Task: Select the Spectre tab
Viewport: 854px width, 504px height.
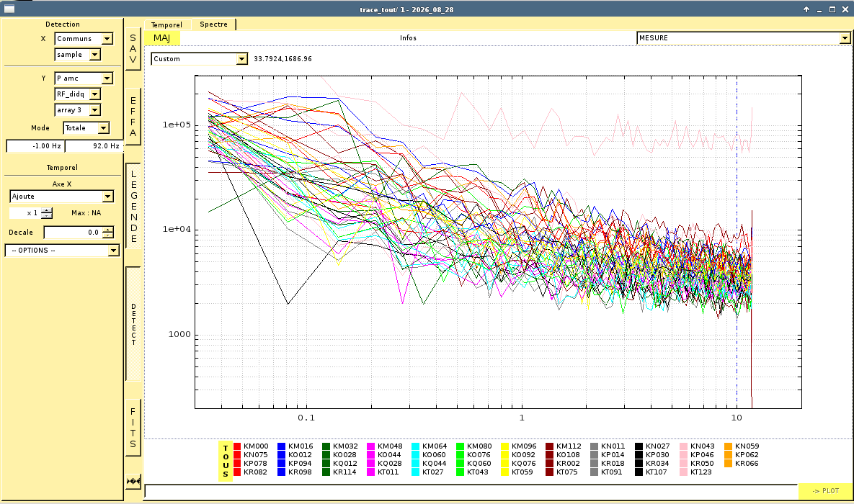Action: click(x=213, y=24)
